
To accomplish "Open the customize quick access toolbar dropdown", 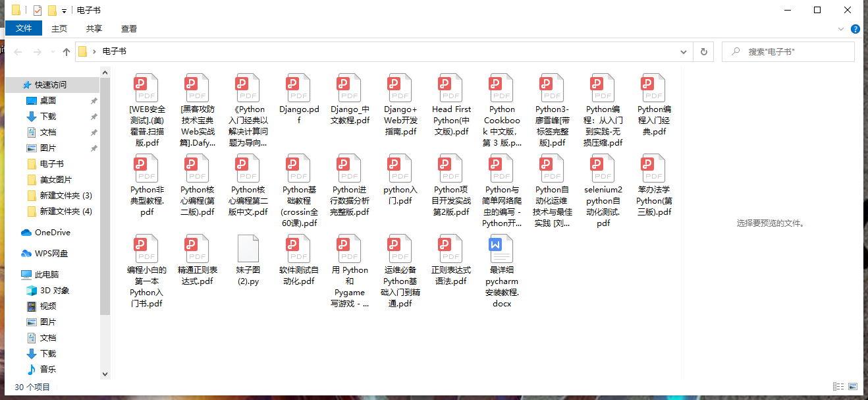I will (64, 11).
